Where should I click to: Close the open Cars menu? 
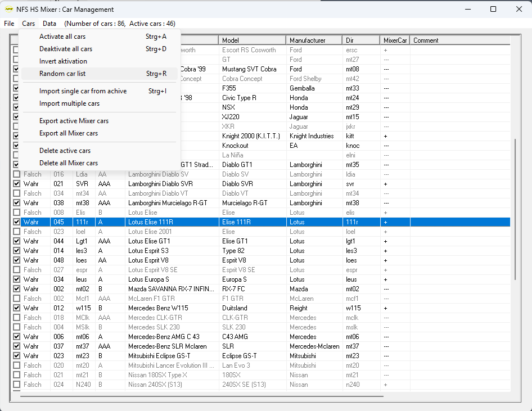pos(29,24)
